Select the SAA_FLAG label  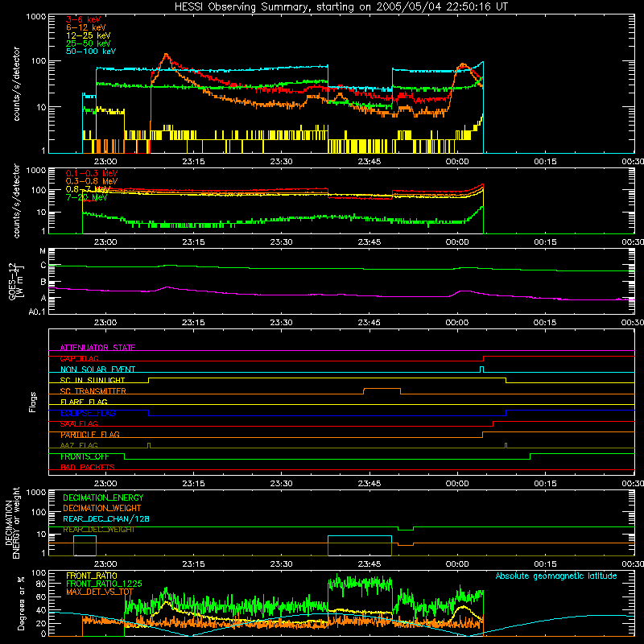79,424
